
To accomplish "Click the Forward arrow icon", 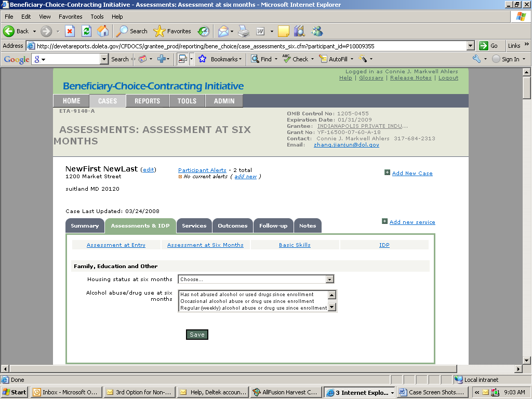I will [x=46, y=31].
